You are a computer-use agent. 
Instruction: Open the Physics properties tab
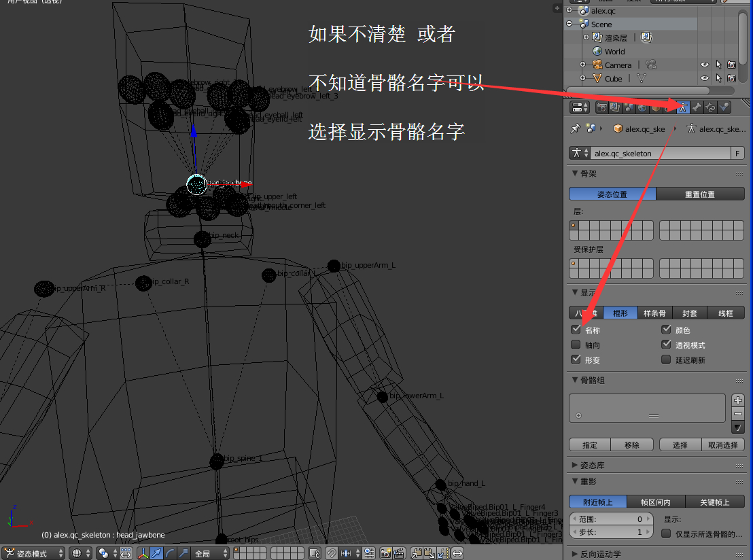click(724, 107)
